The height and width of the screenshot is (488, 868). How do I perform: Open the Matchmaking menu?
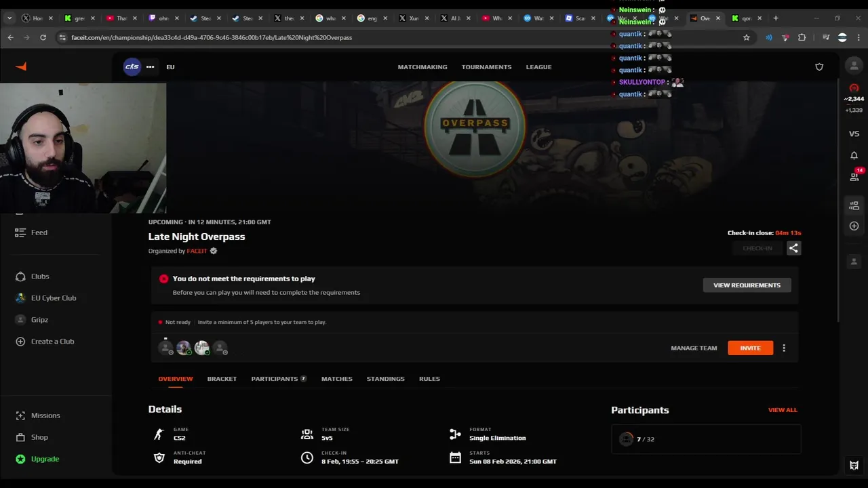(422, 67)
